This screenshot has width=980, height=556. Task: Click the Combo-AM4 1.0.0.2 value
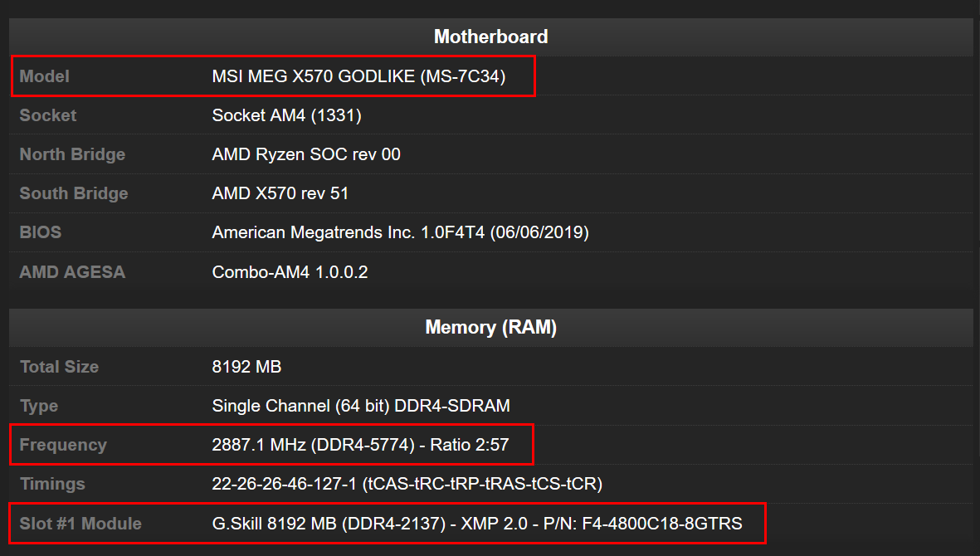click(x=290, y=272)
